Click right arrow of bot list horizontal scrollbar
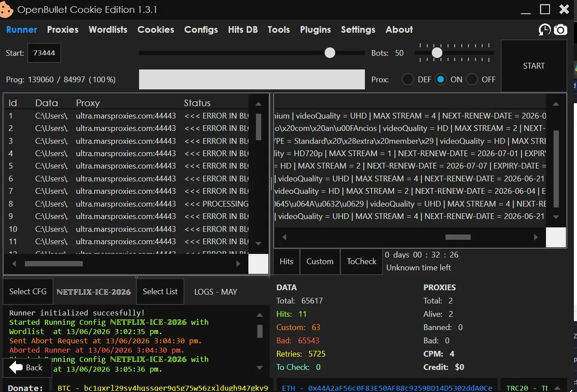 [x=238, y=264]
